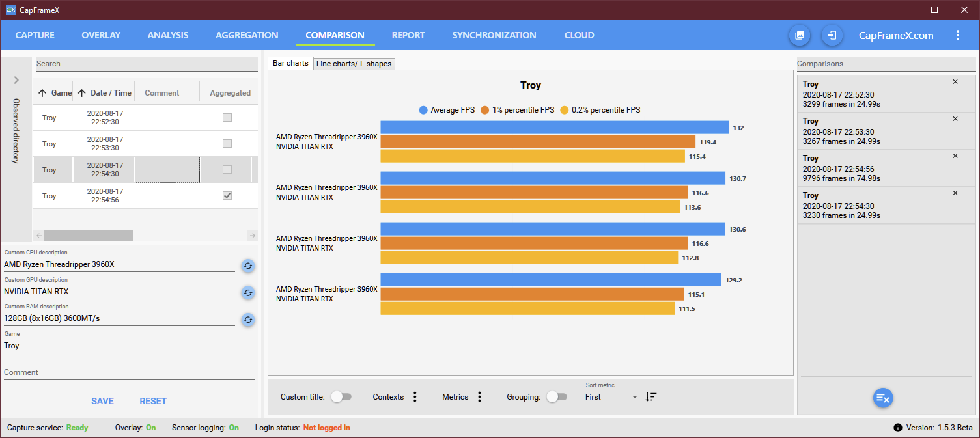Viewport: 980px width, 438px height.
Task: Switch to the OVERLAY tab
Action: [x=101, y=35]
